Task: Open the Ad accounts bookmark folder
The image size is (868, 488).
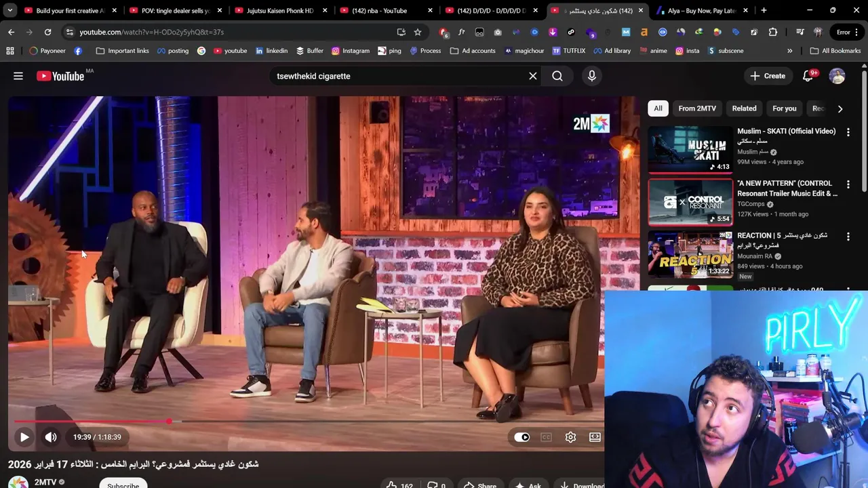Action: tap(473, 51)
